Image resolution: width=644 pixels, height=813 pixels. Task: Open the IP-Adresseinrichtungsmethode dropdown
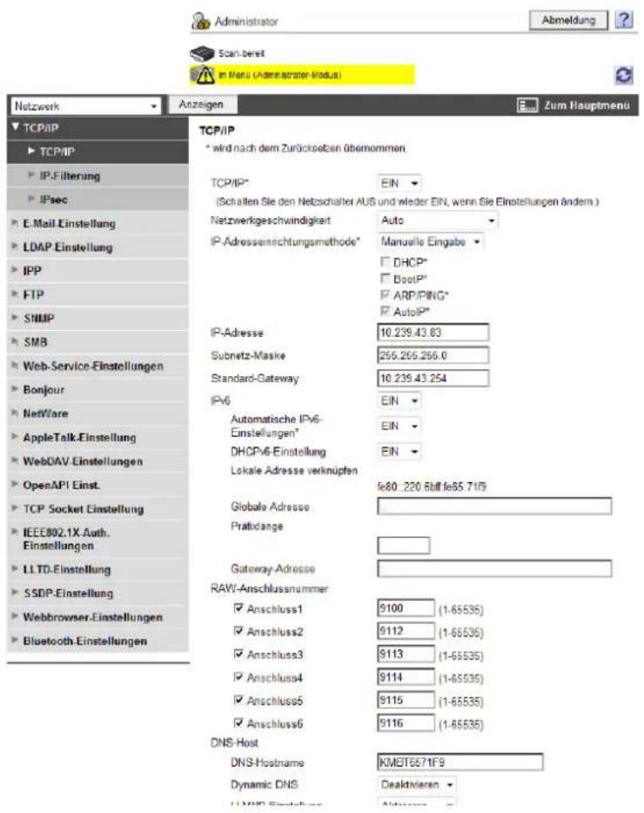tap(430, 242)
